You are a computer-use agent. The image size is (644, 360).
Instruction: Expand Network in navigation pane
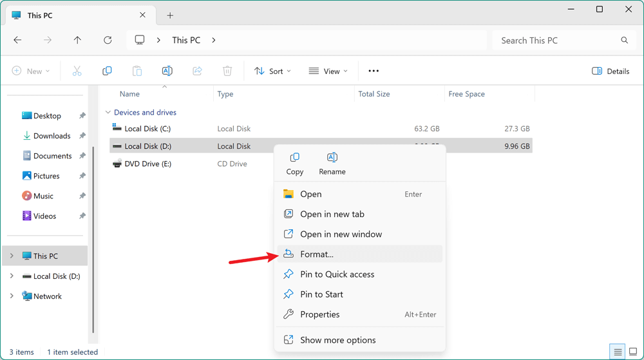[12, 296]
